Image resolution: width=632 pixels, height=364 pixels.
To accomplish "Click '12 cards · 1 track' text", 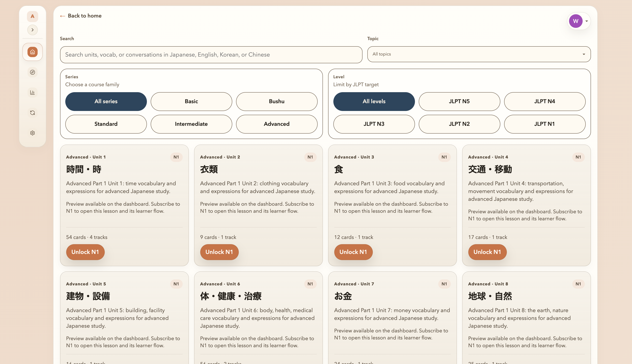I will [353, 237].
